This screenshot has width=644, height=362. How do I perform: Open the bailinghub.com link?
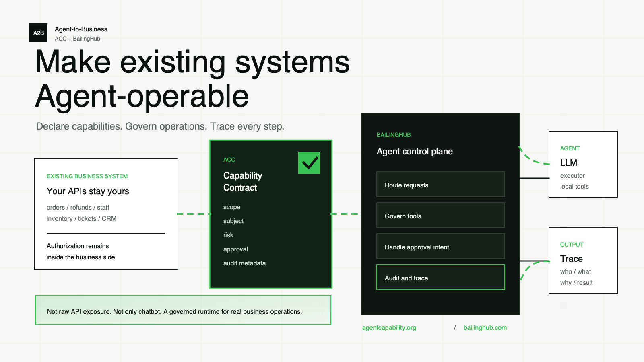pos(485,327)
